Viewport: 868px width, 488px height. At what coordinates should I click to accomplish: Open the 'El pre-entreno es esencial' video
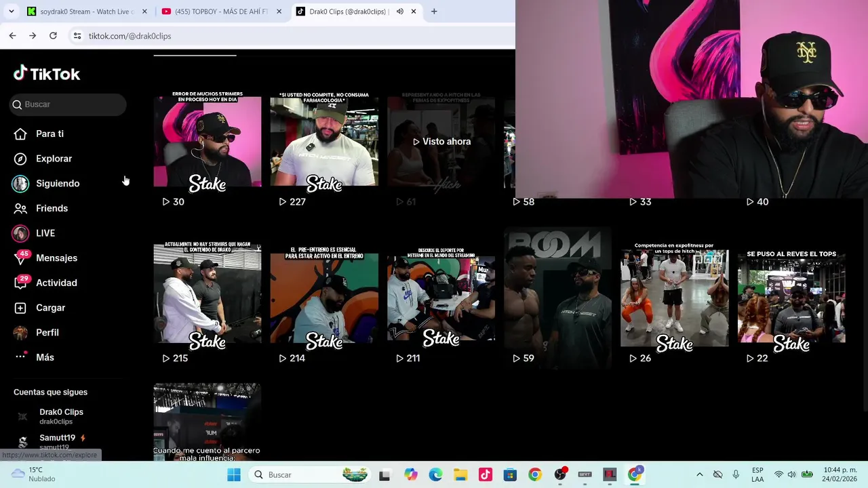[324, 296]
